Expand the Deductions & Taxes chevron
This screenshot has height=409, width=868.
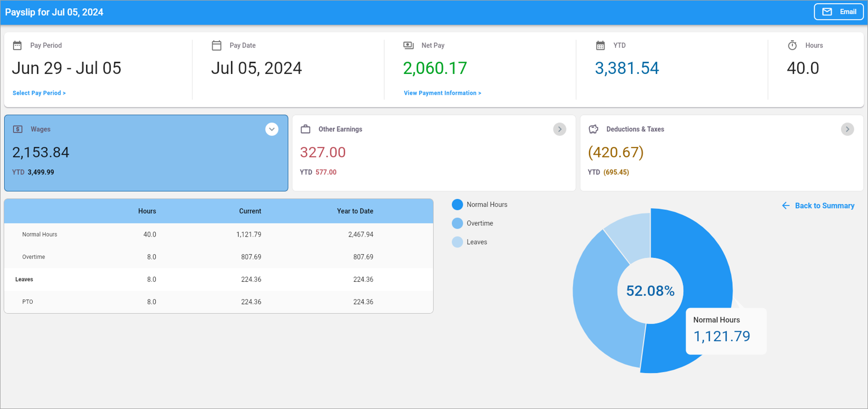click(847, 129)
